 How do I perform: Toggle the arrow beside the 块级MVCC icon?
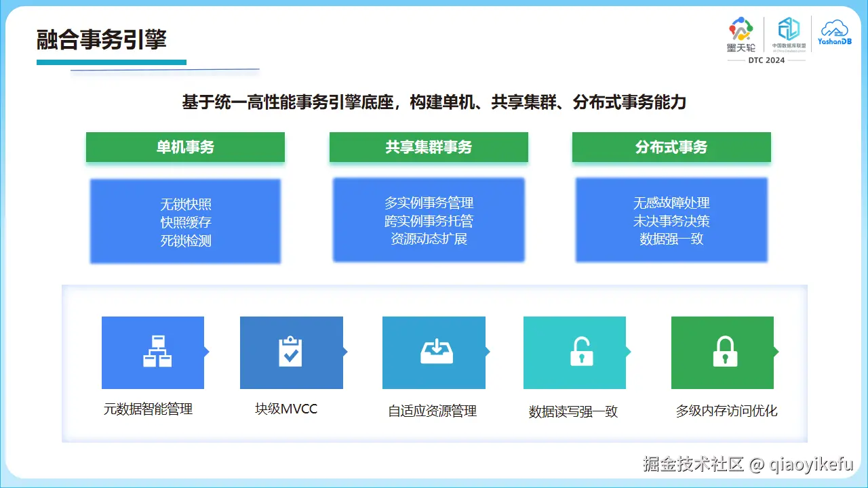tap(344, 352)
